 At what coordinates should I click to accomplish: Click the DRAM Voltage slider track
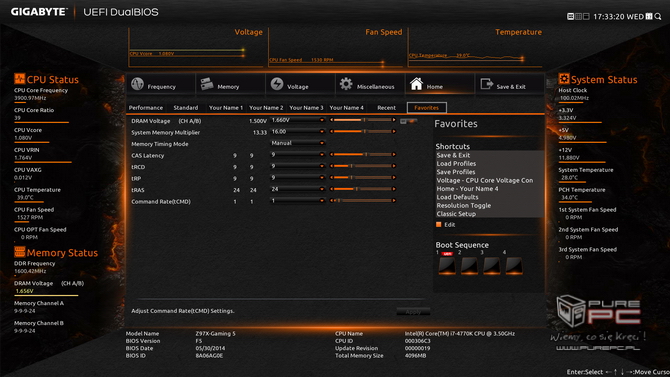coord(362,120)
